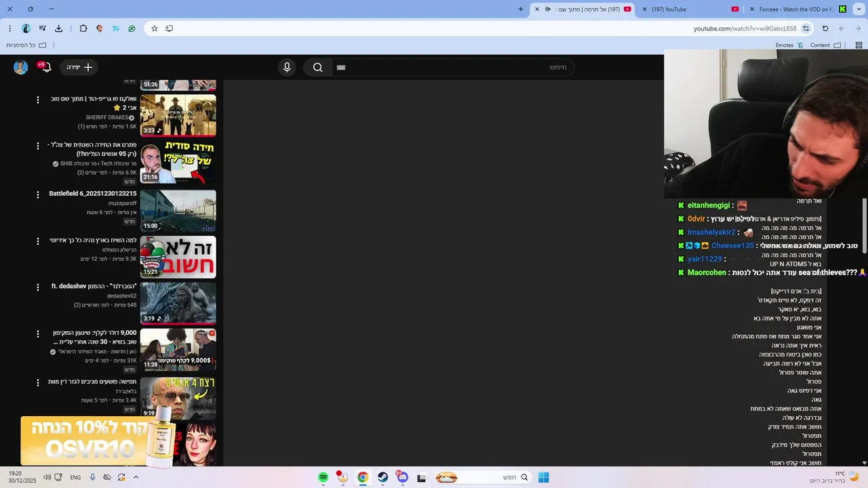
Task: Open options for 9,000 דולר video
Action: point(38,333)
